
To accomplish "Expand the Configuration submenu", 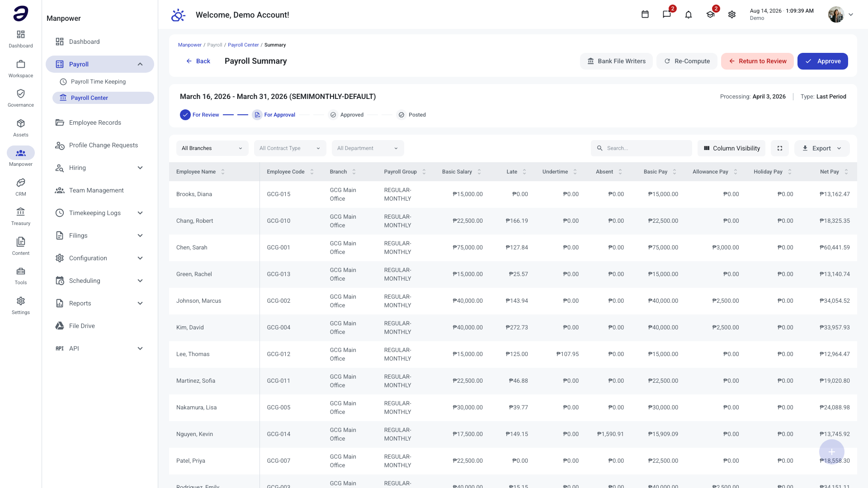I will pyautogui.click(x=140, y=258).
